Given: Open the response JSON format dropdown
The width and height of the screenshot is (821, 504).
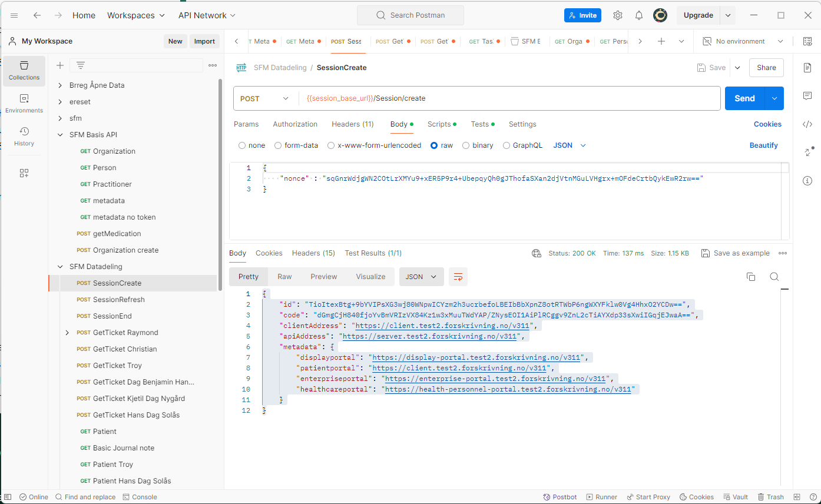Looking at the screenshot, I should pos(421,277).
